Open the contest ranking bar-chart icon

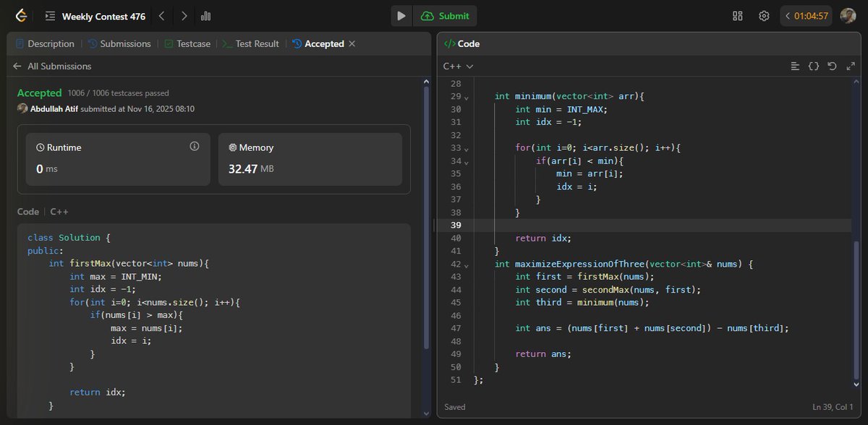pos(207,15)
